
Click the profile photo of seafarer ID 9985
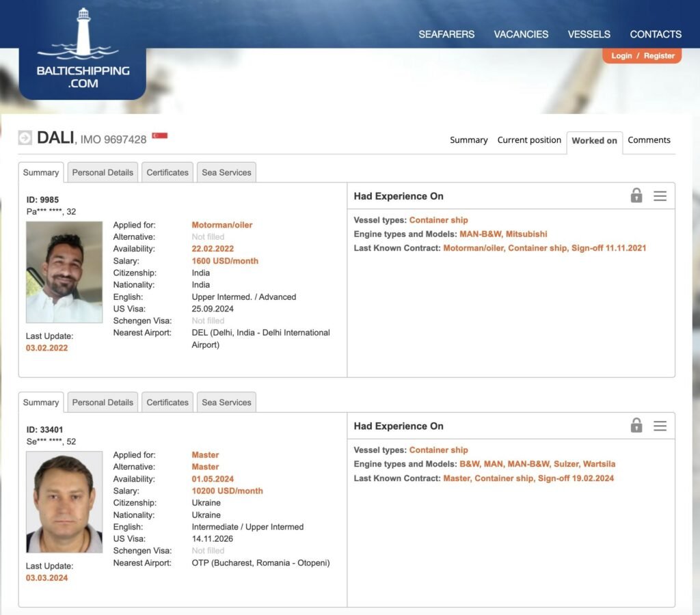coord(64,272)
